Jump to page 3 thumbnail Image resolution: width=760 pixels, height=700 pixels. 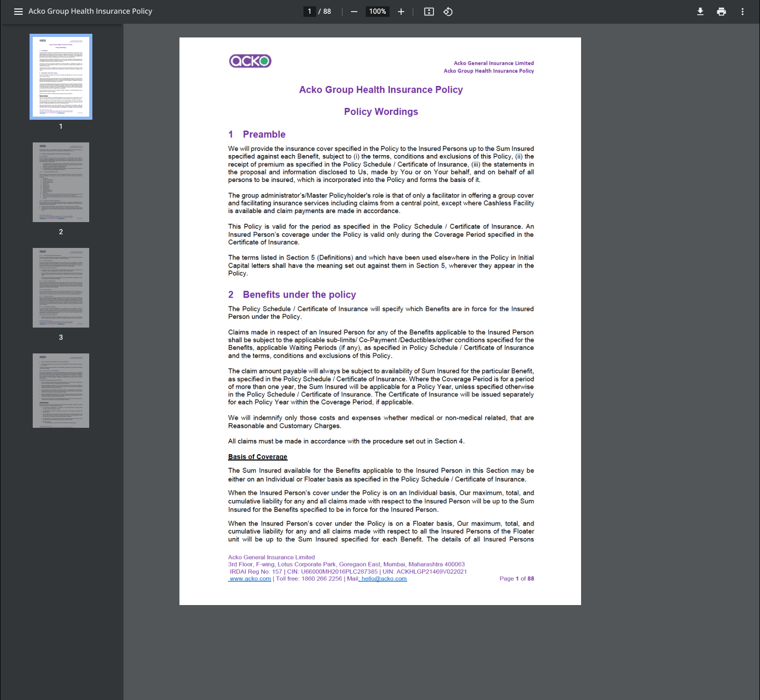61,287
